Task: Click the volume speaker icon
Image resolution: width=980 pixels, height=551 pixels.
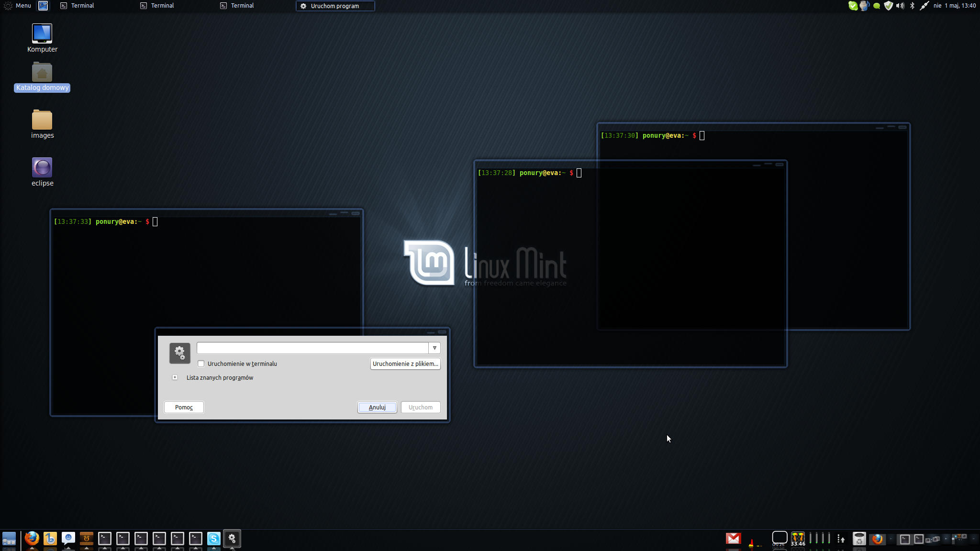Action: click(900, 6)
